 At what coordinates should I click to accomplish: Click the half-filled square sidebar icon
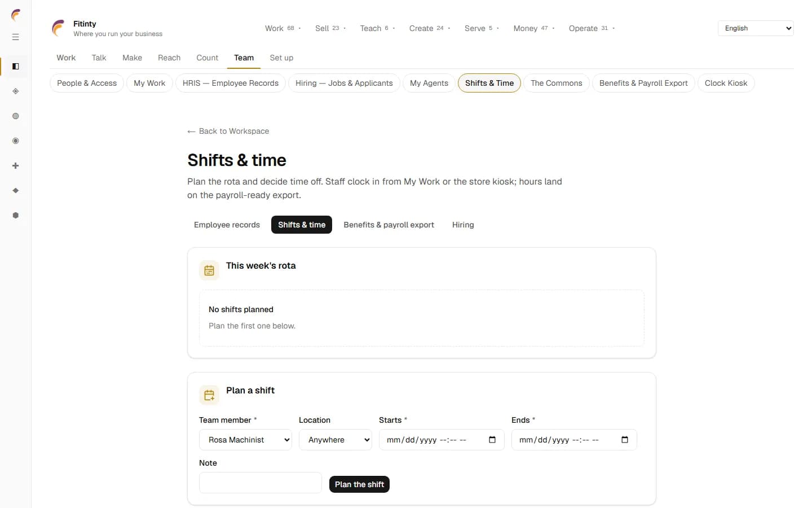coord(16,67)
